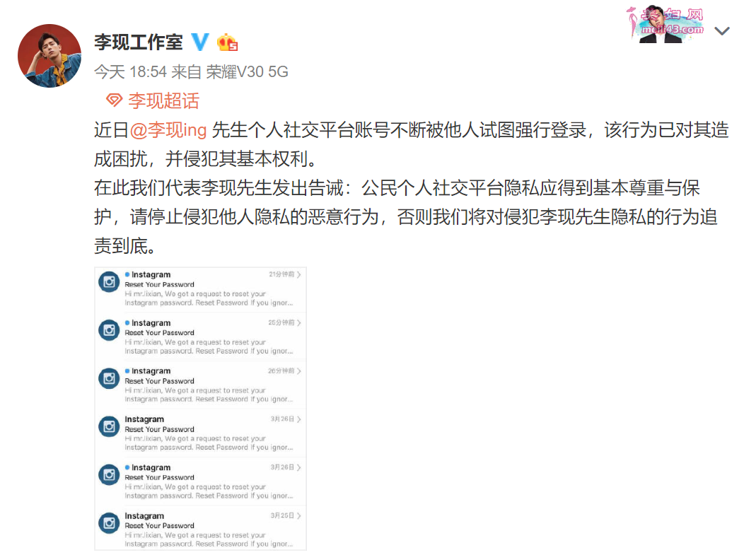
Task: Open the 李现超话 super topic link
Action: 163,100
